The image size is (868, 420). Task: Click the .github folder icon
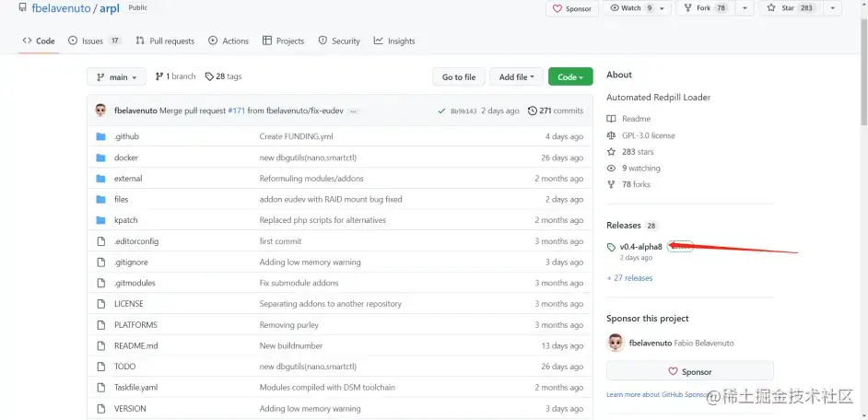100,136
